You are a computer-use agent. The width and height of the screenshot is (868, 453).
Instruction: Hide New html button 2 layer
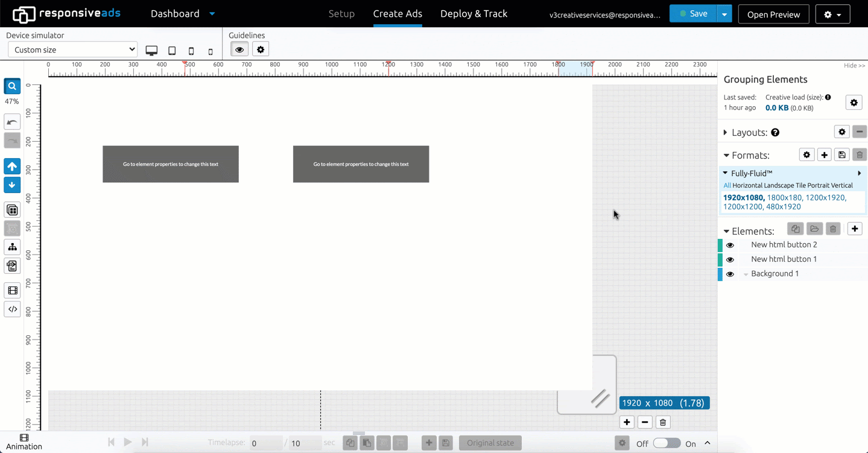tap(730, 245)
